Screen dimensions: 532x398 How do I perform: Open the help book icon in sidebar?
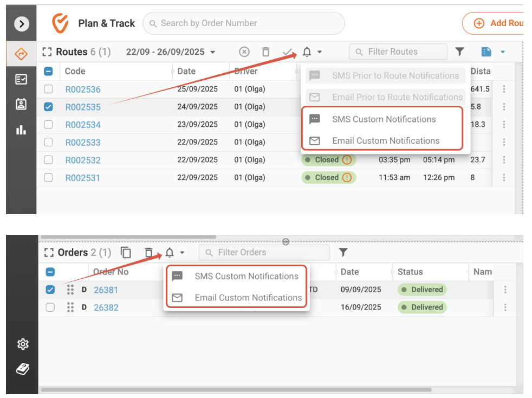23,369
